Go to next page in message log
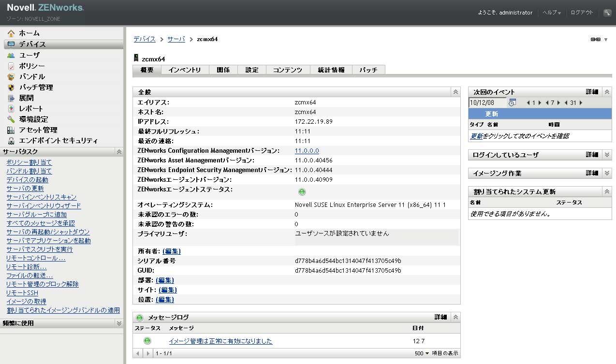Screen dimensions: 616x364 tap(149, 353)
